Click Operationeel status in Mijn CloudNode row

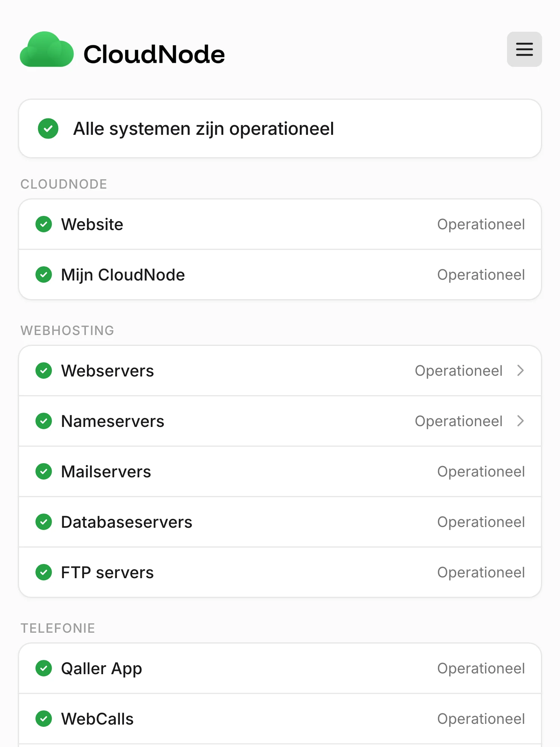pyautogui.click(x=481, y=275)
